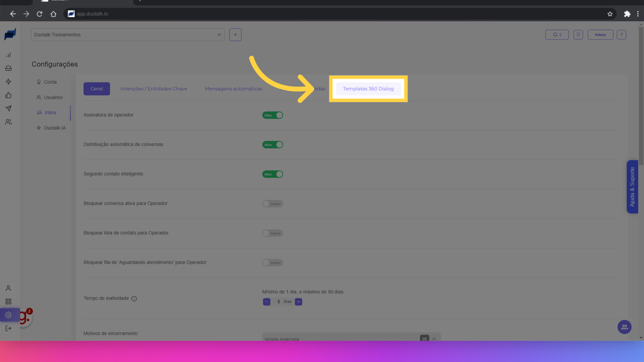
Task: Open the contacts people icon in sidebar
Action: click(8, 122)
